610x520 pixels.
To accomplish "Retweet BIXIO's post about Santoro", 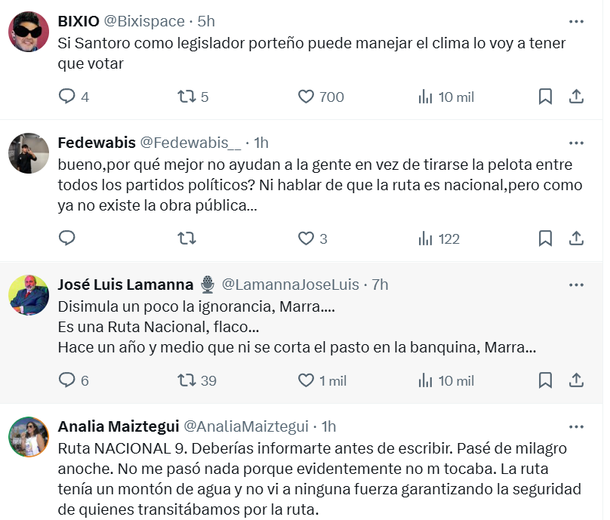I will 186,97.
